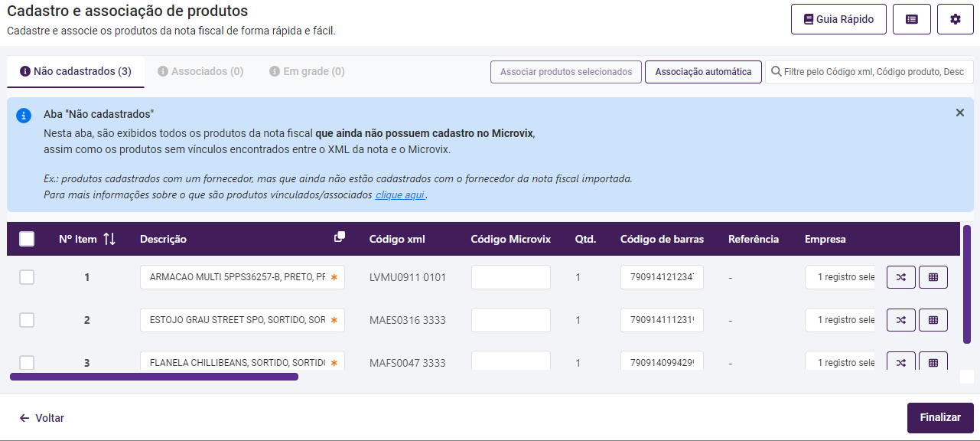Open Empresa dropdown for item 1
The width and height of the screenshot is (980, 441).
tap(840, 277)
